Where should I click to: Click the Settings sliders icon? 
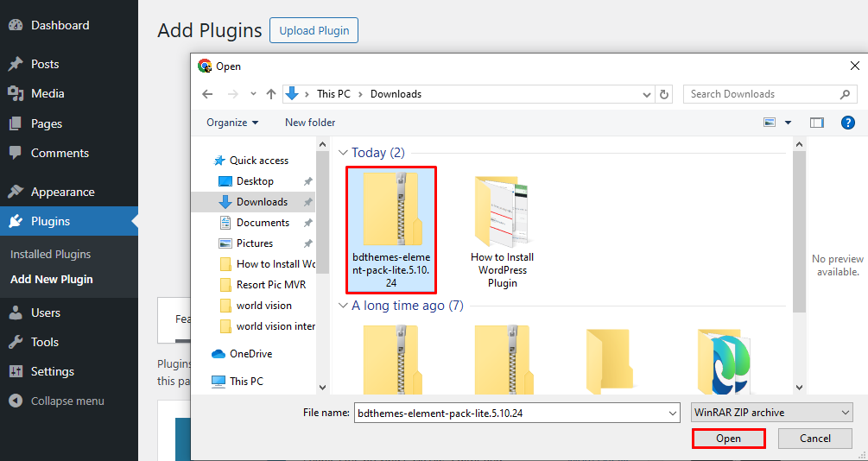(16, 371)
